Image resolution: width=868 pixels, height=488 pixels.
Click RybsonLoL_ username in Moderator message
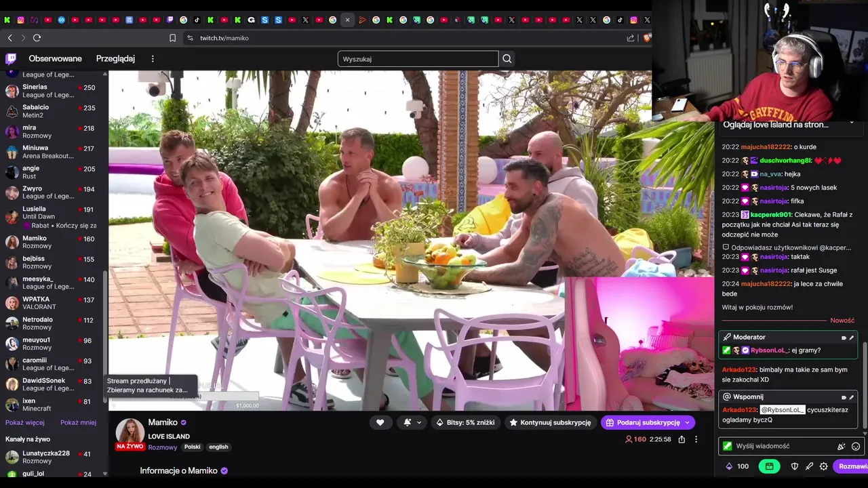770,350
